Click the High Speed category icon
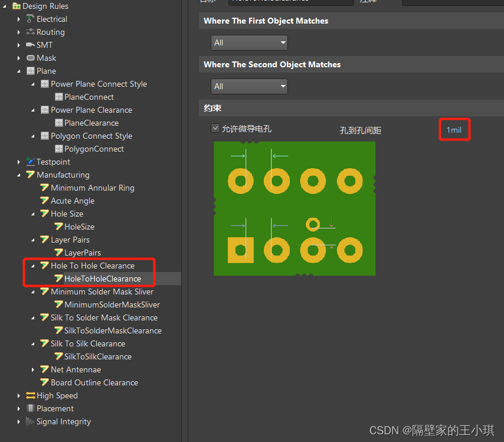 point(31,395)
